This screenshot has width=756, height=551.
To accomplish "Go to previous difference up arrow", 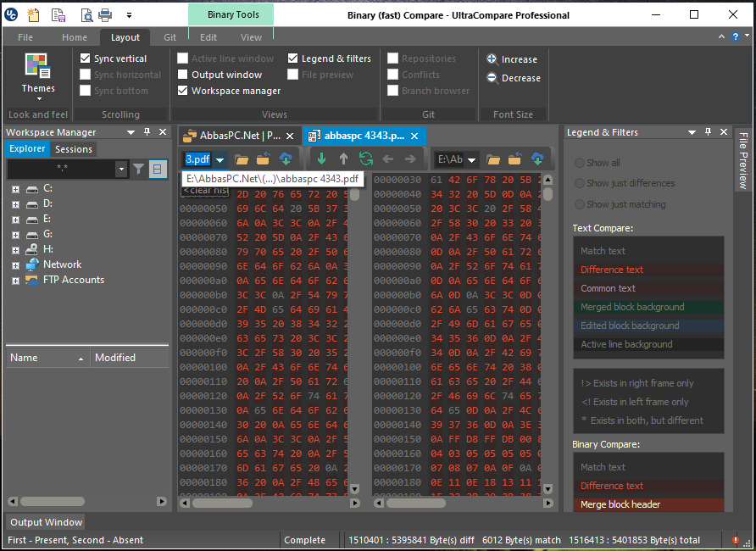I will click(x=343, y=159).
